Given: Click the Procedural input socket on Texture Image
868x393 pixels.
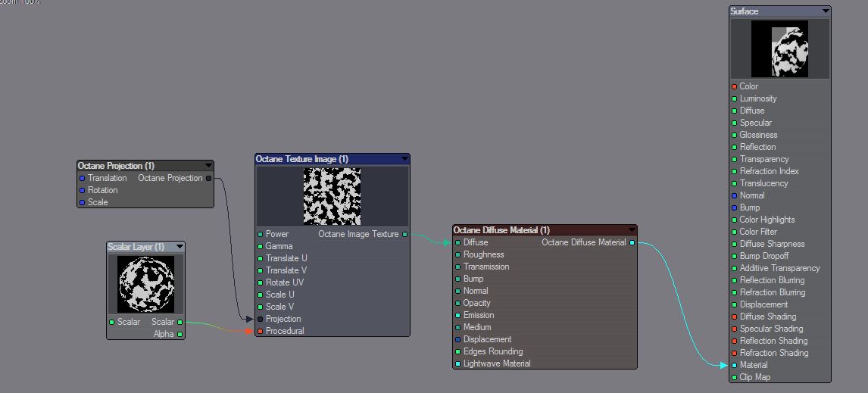Looking at the screenshot, I should 260,331.
